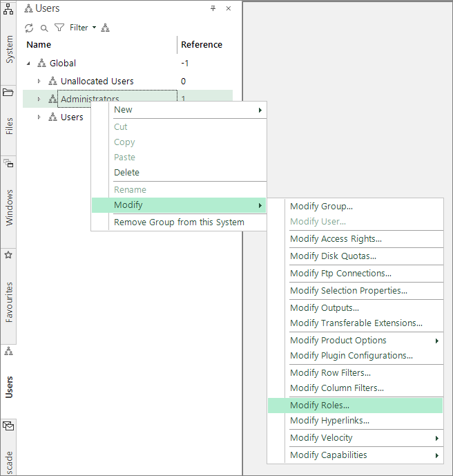The width and height of the screenshot is (453, 476).
Task: Choose Modify Access Rights...
Action: coord(356,239)
